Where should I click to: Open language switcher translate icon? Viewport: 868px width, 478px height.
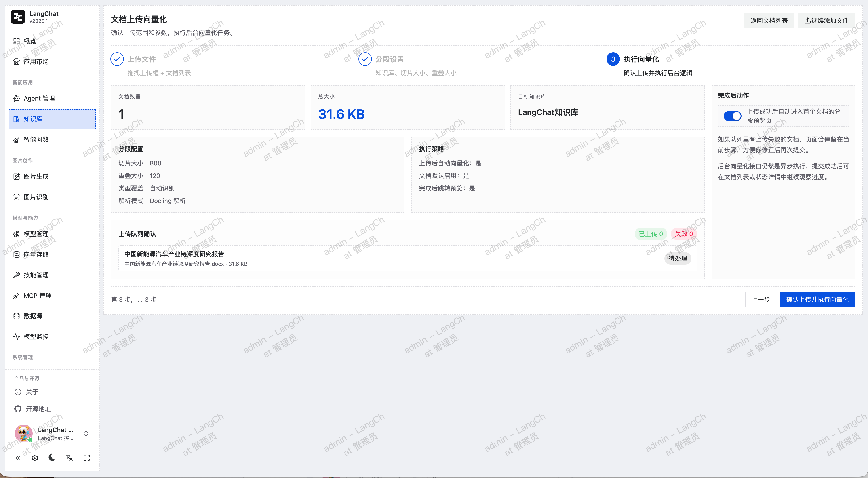point(70,458)
